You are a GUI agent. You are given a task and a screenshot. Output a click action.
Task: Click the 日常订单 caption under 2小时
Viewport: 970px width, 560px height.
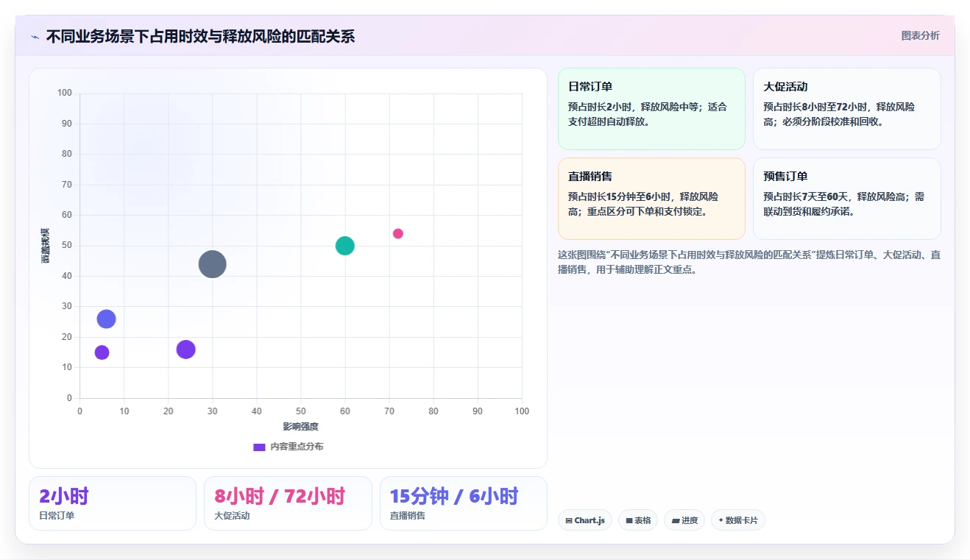[57, 516]
